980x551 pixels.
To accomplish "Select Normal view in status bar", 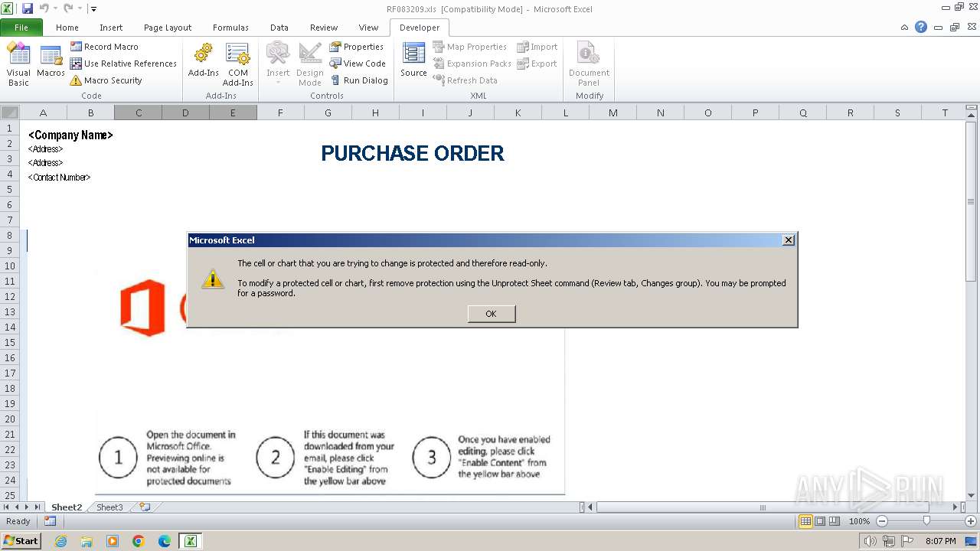I will (805, 521).
